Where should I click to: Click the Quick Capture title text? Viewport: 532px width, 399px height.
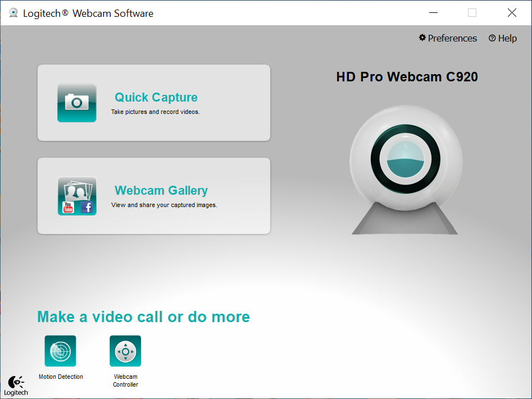(156, 97)
